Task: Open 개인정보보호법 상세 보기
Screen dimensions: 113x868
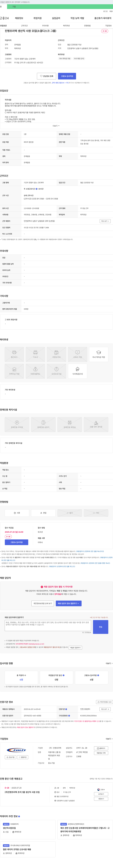Action: click(x=43, y=604)
